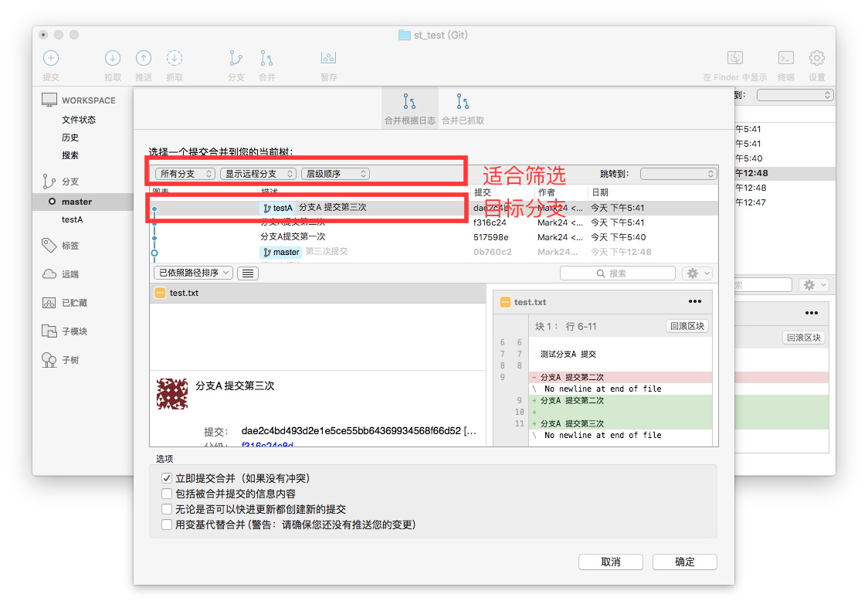Click the Remotes (远端) cloud icon
Screen dimensions: 868x601
coord(49,274)
